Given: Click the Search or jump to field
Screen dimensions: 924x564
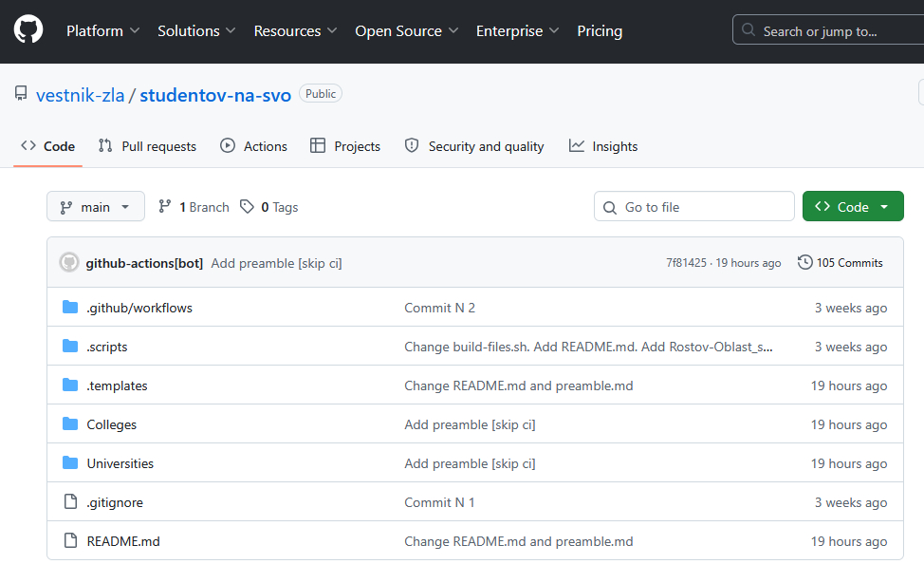Looking at the screenshot, I should (x=828, y=30).
